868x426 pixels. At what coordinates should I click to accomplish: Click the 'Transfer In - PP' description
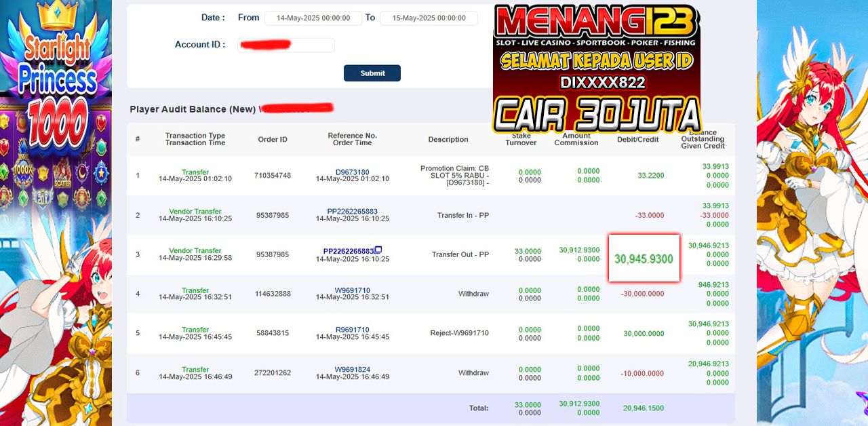[x=463, y=215]
